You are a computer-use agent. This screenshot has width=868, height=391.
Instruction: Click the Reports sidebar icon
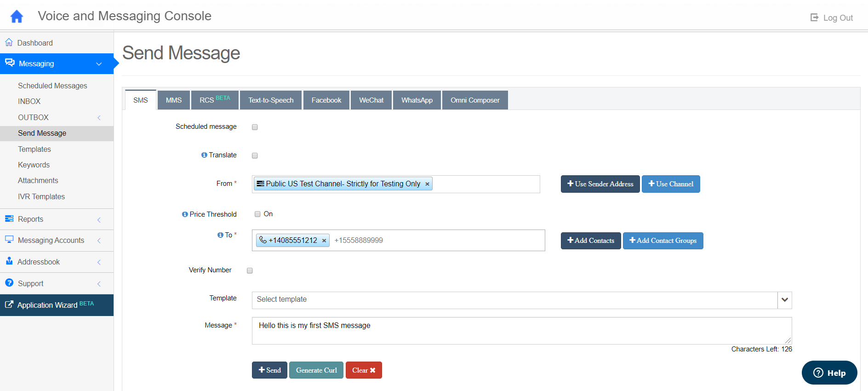pyautogui.click(x=9, y=219)
